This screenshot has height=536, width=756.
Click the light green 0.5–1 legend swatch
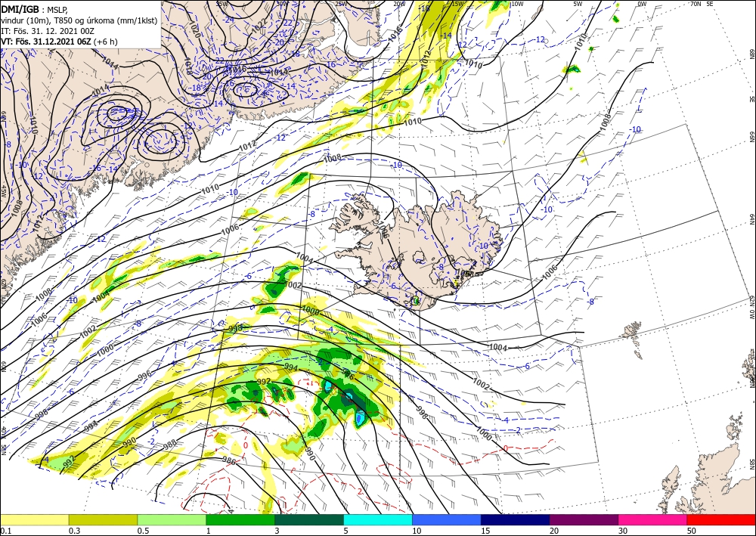pos(172,519)
